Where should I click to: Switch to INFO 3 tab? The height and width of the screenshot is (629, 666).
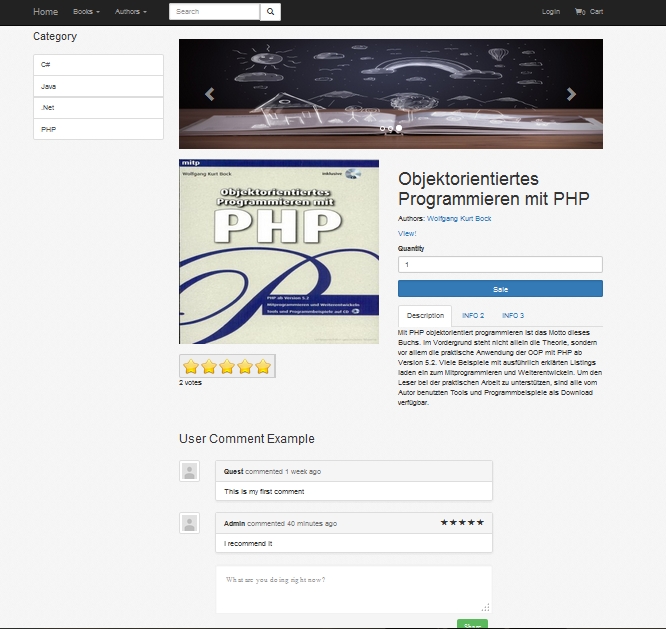[x=513, y=315]
